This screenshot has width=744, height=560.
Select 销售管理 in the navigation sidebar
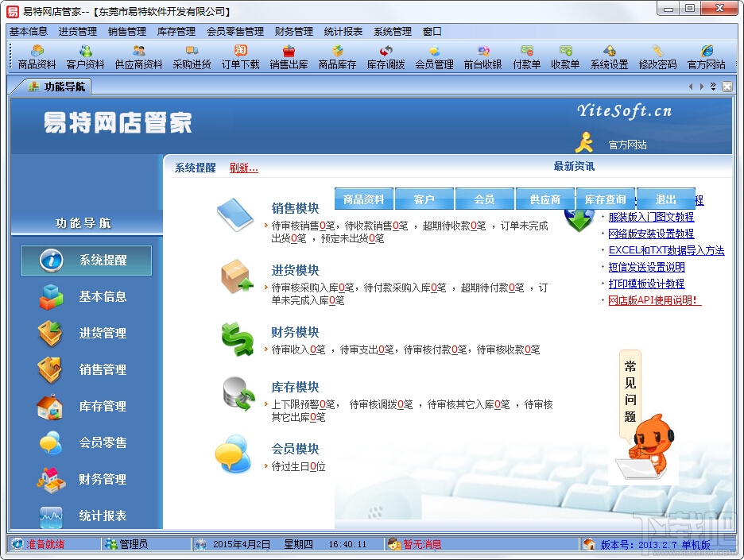click(87, 370)
